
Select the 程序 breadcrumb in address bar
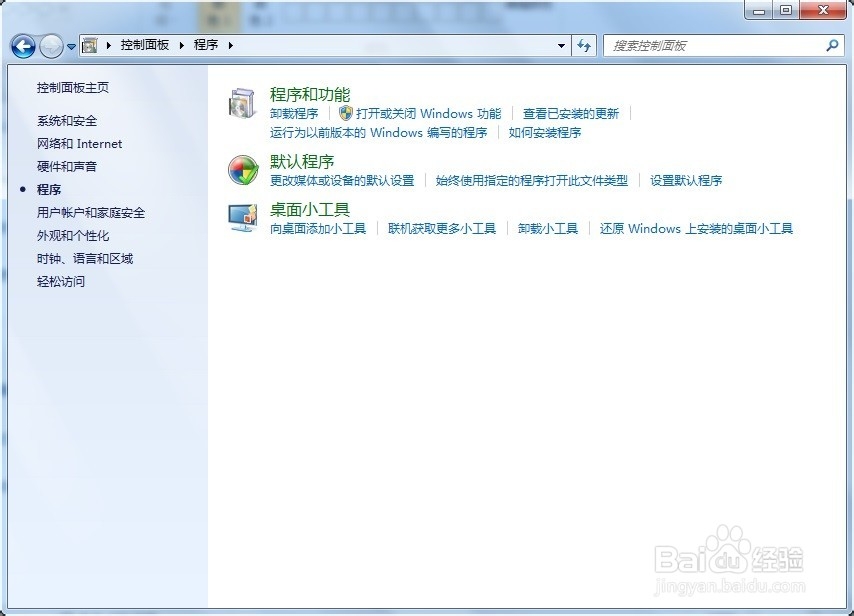206,45
